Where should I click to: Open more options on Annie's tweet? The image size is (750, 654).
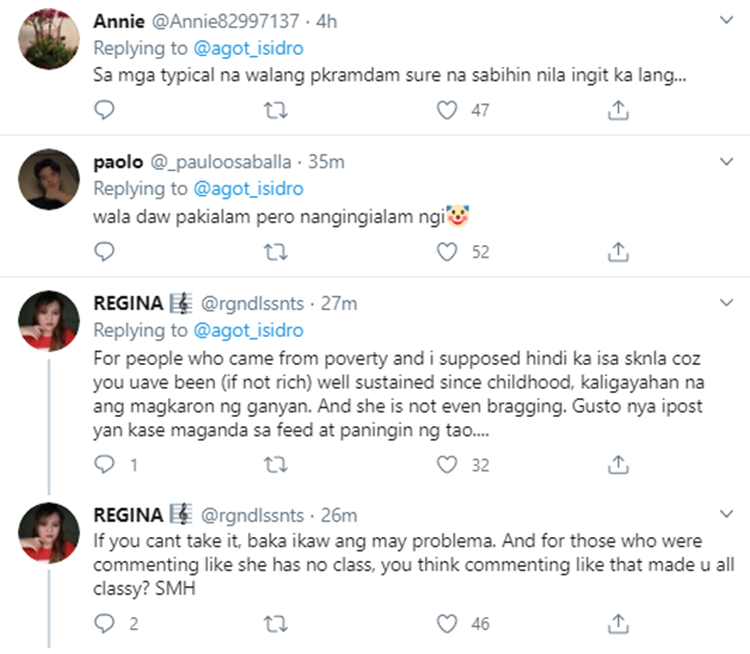(727, 20)
